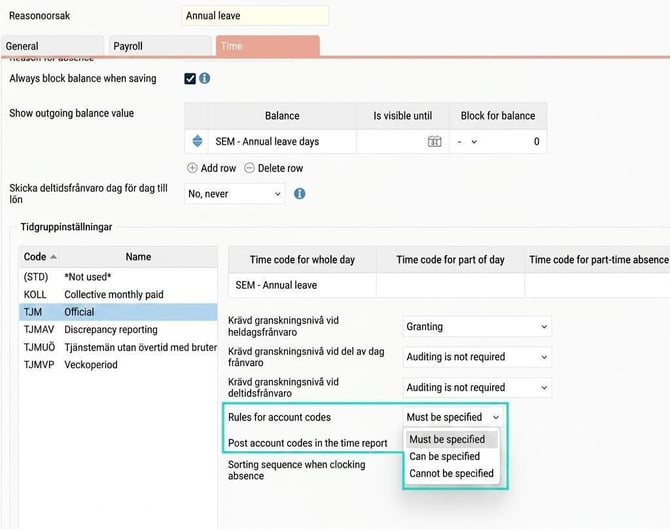
Task: Click Time code for part of day header
Action: (x=450, y=260)
